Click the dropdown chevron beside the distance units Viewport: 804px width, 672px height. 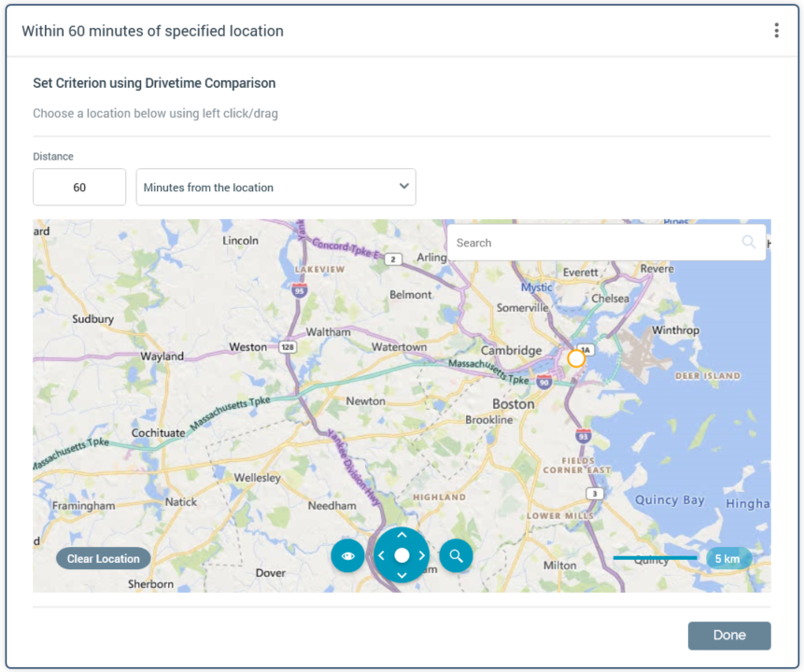click(x=403, y=187)
